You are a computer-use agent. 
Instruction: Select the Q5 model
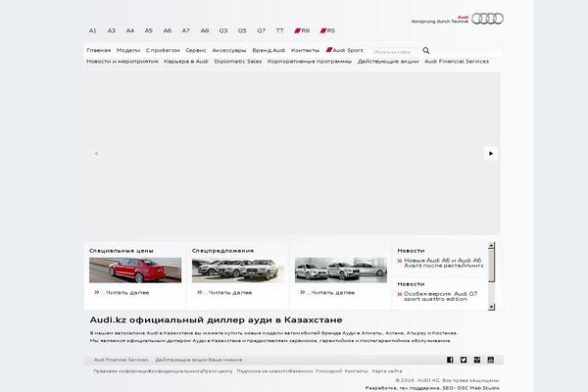(242, 30)
